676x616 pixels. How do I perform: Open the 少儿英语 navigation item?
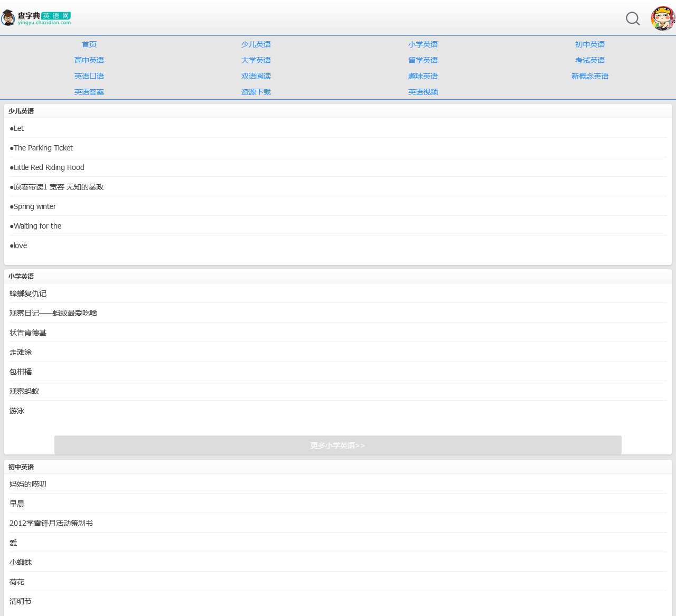point(256,44)
